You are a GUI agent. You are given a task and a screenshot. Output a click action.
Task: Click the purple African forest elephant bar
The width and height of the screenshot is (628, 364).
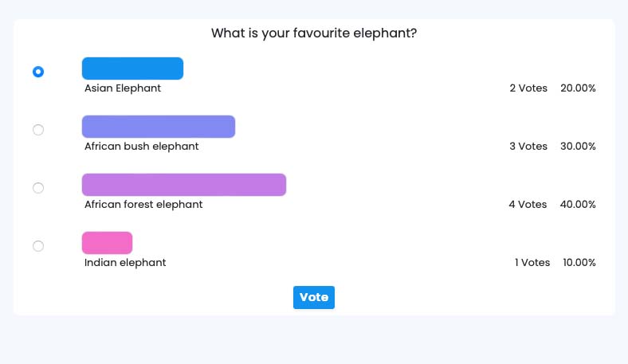pos(184,185)
